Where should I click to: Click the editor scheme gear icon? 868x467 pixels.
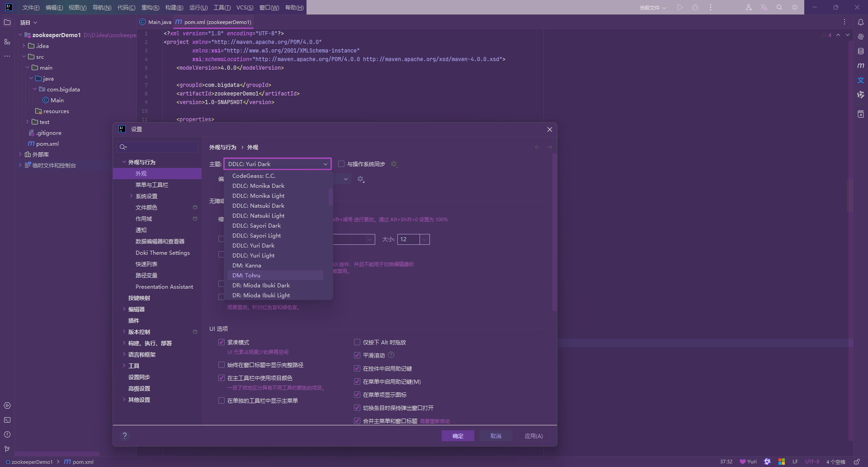(x=360, y=179)
